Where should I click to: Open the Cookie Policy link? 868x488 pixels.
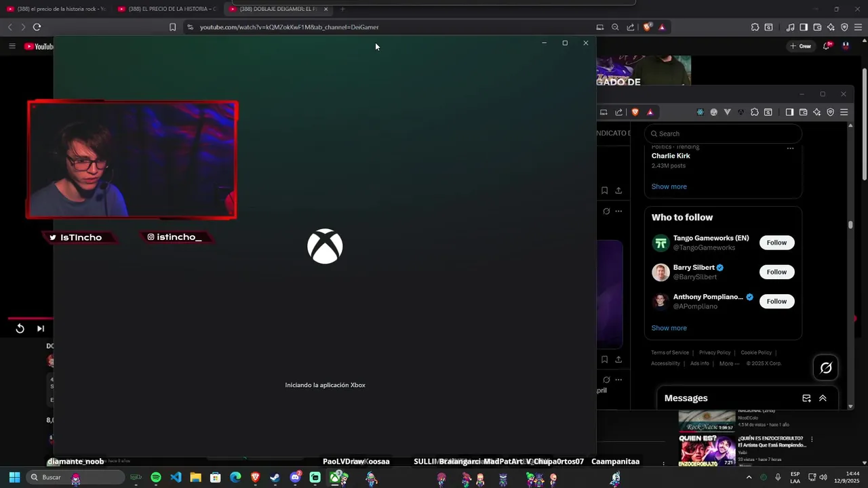click(756, 352)
